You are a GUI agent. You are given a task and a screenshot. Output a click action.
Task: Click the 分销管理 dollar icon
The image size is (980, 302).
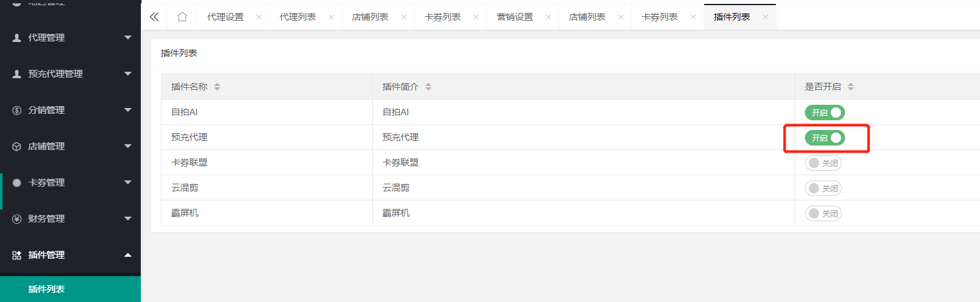point(17,111)
